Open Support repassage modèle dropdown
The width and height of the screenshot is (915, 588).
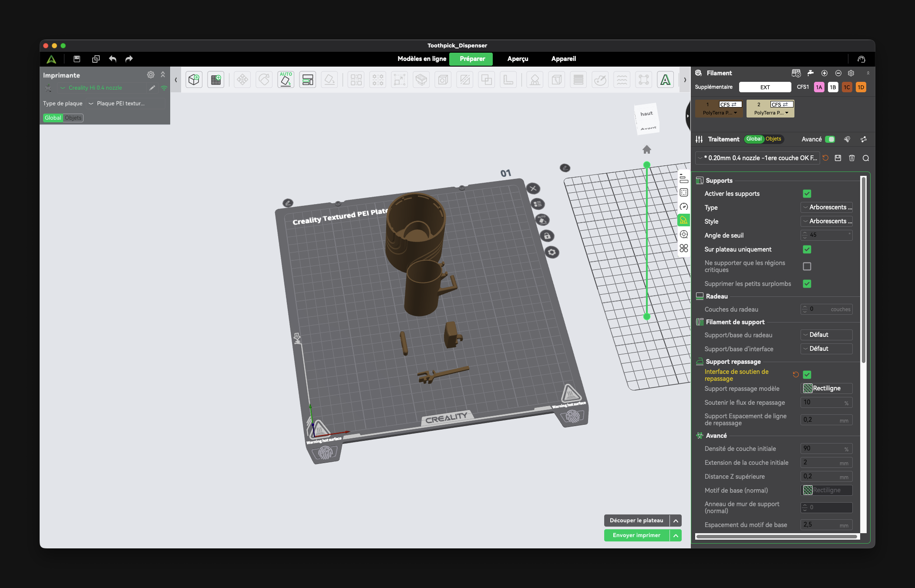[827, 388]
